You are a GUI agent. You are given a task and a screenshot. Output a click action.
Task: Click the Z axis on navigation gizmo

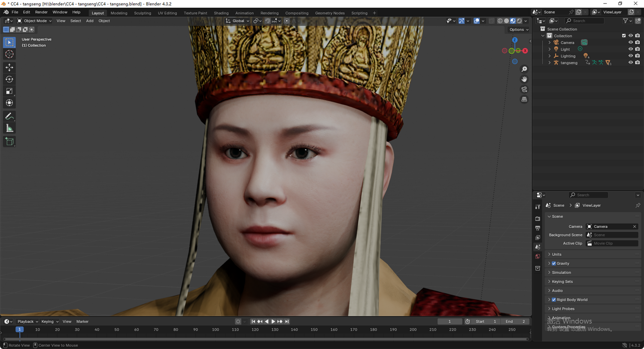514,40
